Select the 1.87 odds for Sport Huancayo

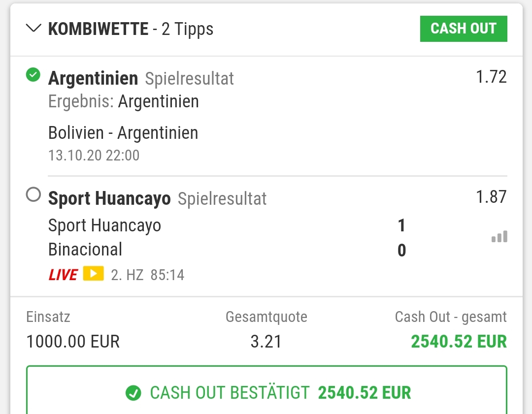491,197
